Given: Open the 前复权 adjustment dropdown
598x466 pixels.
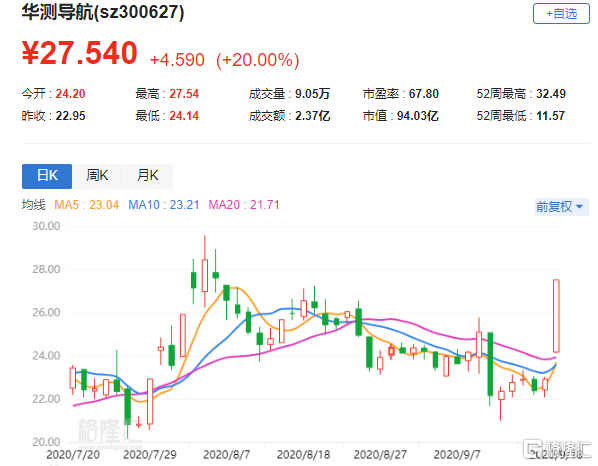Looking at the screenshot, I should pyautogui.click(x=561, y=207).
